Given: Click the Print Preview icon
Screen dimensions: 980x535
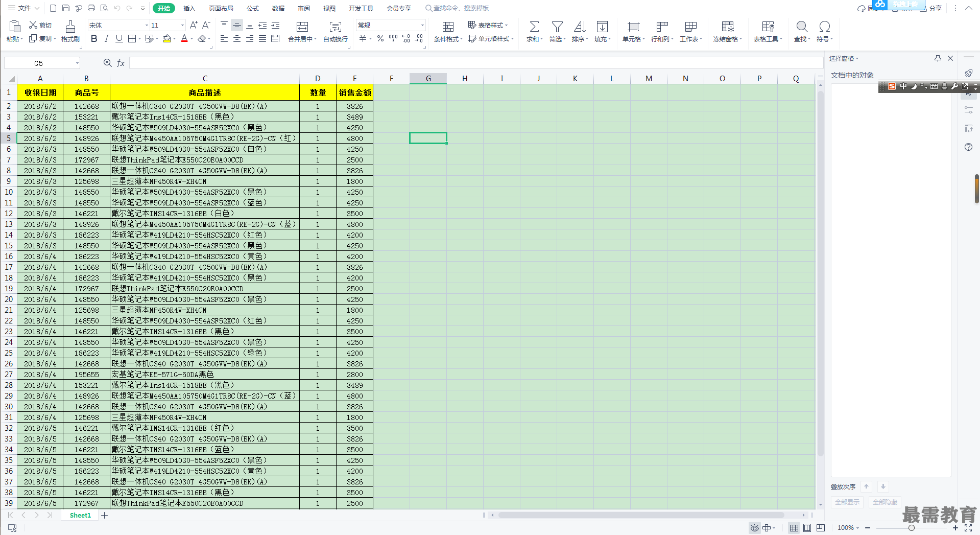Looking at the screenshot, I should coord(104,8).
